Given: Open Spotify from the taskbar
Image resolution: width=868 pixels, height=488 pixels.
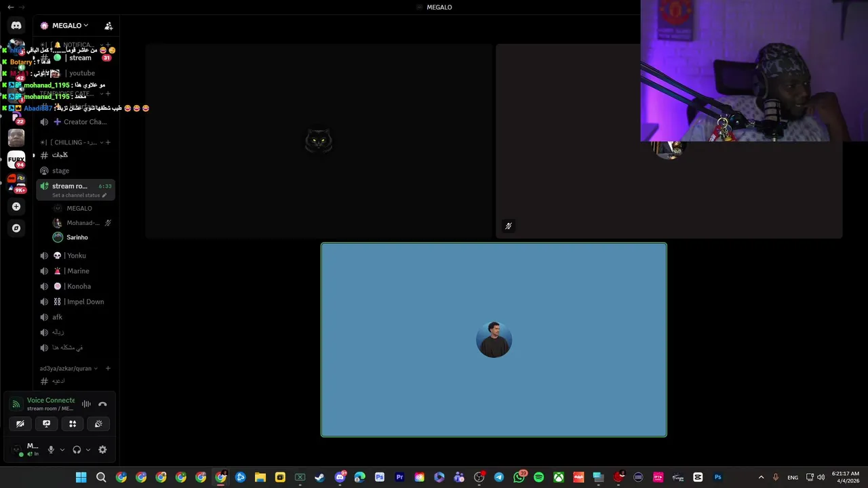Looking at the screenshot, I should tap(538, 477).
